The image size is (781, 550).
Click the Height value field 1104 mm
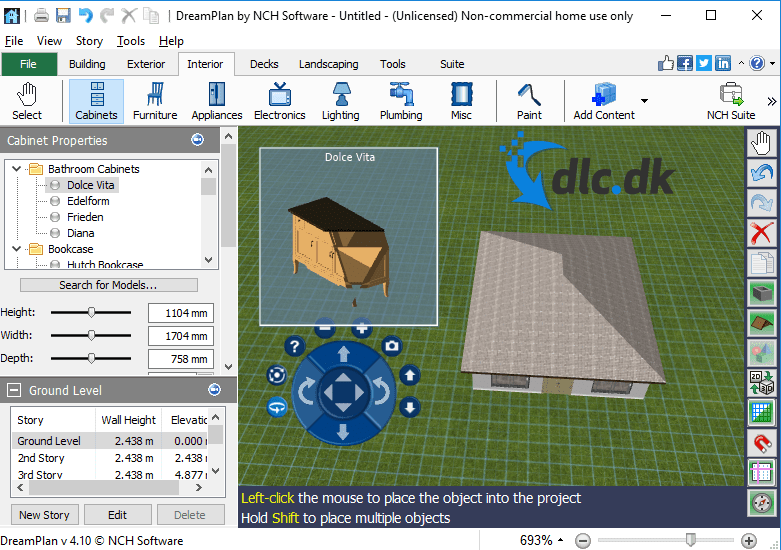coord(181,313)
